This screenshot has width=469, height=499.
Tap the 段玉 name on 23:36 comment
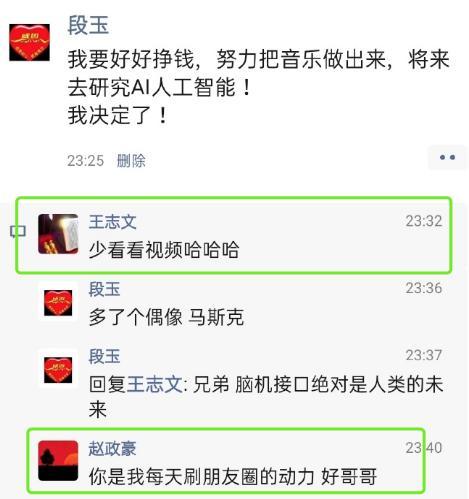click(x=104, y=289)
